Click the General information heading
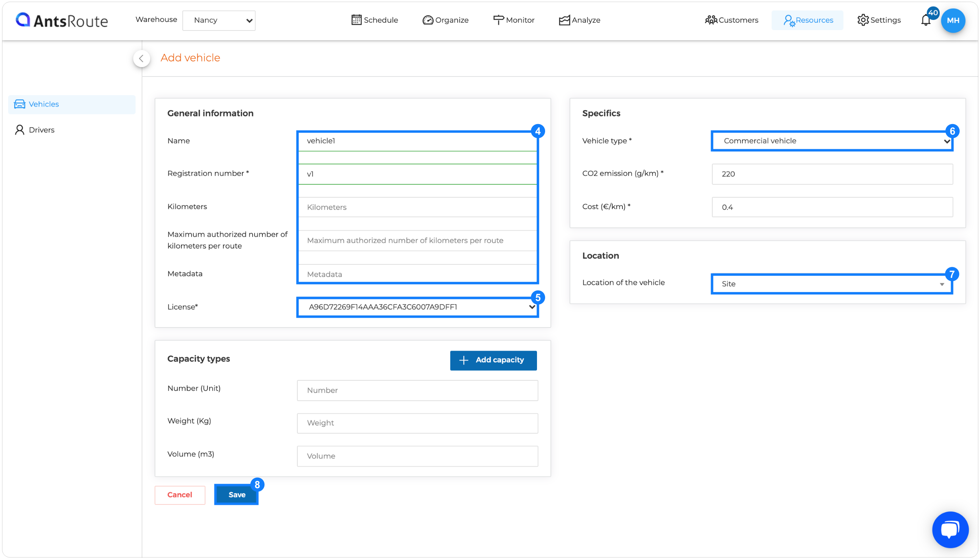Image resolution: width=980 pixels, height=559 pixels. pyautogui.click(x=210, y=113)
